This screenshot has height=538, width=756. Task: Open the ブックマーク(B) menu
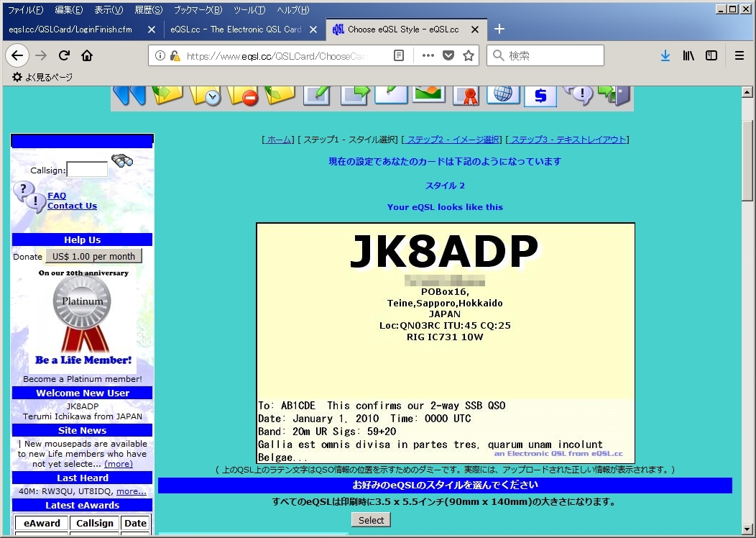pyautogui.click(x=198, y=9)
